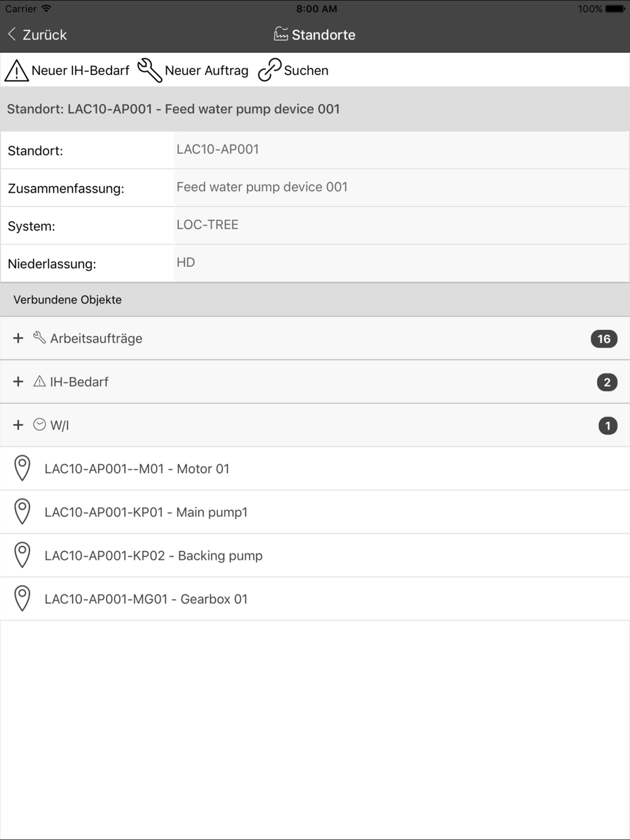Tap the warning triangle Neuer IH-Bedarf icon
The height and width of the screenshot is (840, 630).
click(16, 71)
